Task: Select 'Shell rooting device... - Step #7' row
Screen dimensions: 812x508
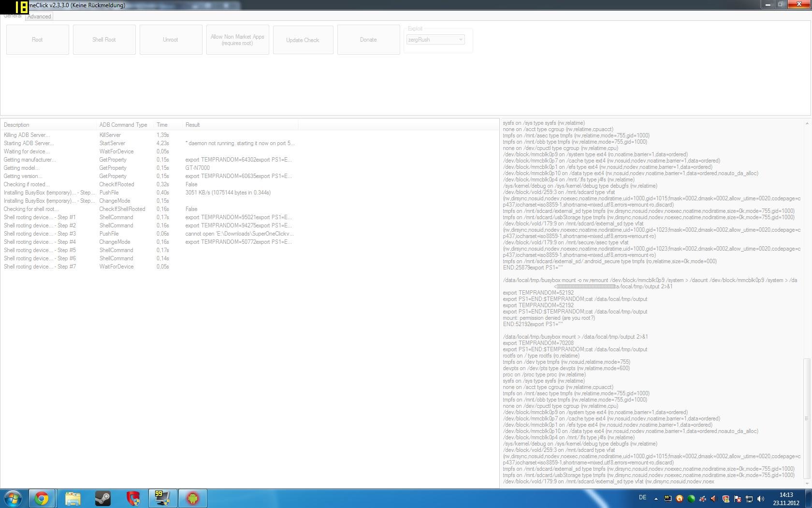Action: tap(149, 267)
